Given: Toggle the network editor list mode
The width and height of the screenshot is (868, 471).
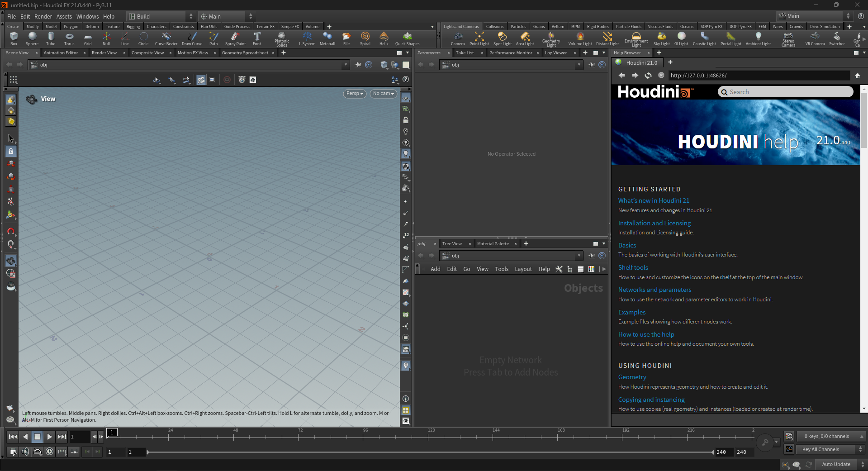Looking at the screenshot, I should click(580, 269).
